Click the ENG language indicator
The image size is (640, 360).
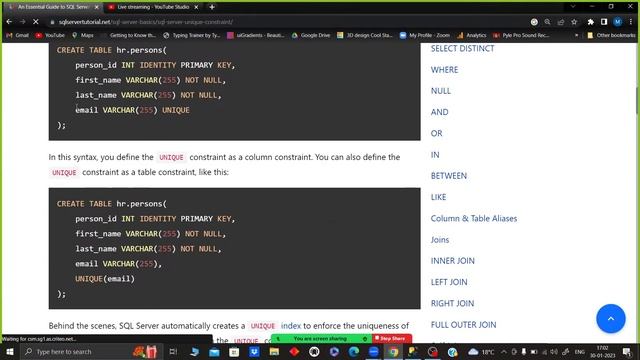tap(580, 352)
